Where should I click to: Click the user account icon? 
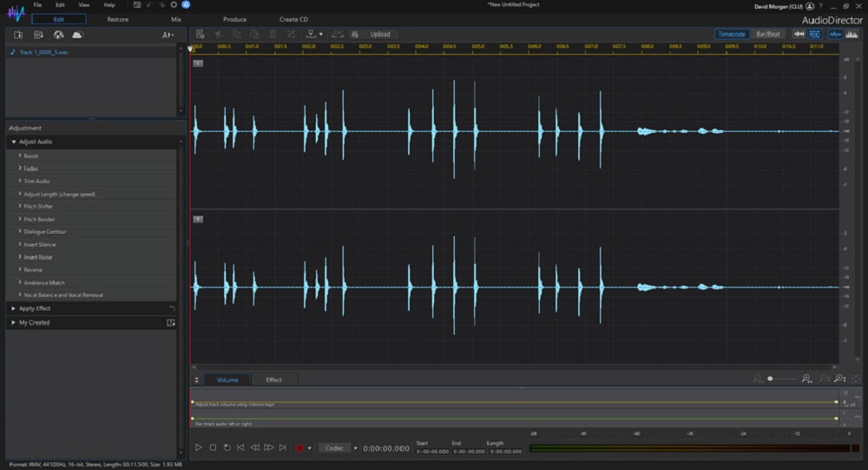(810, 6)
